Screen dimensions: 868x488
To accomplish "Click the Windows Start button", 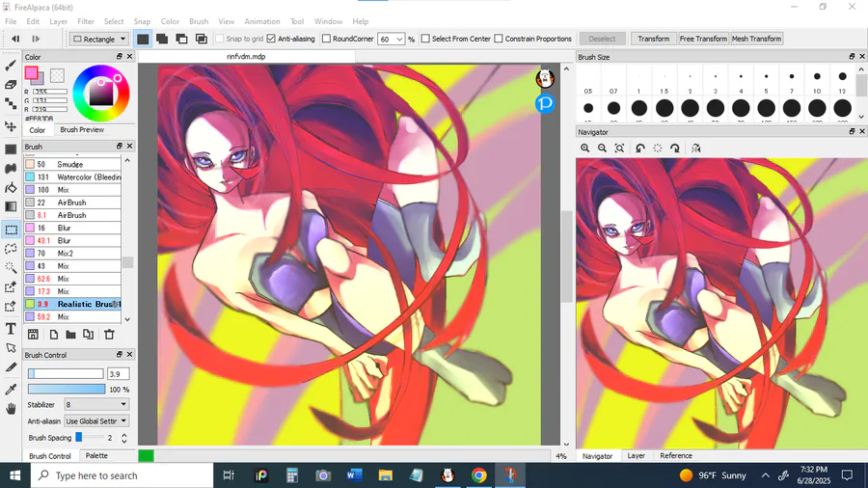I will click(14, 475).
